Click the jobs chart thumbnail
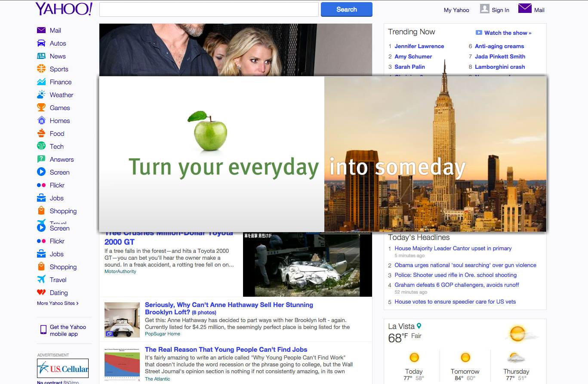588x384 pixels. coord(122,365)
